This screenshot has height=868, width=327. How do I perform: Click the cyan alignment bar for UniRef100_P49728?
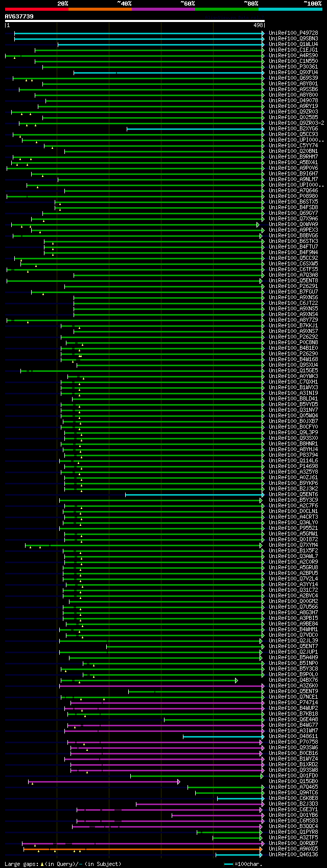139,33
